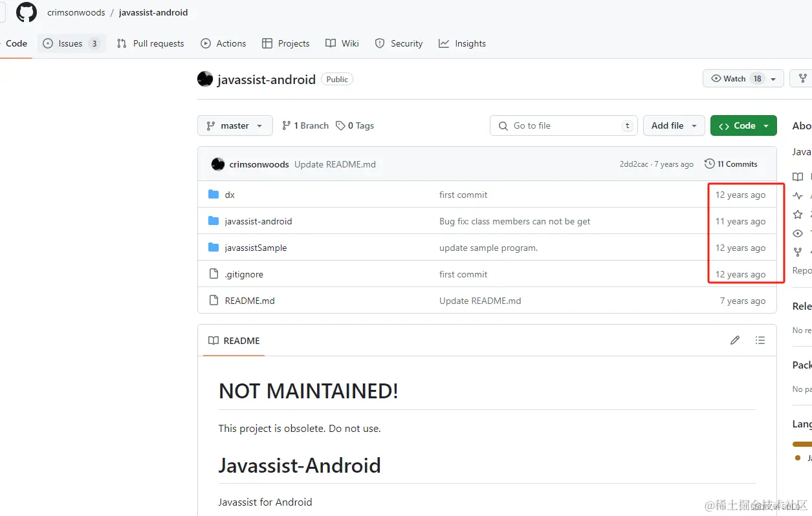Open the javassistSample folder
This screenshot has width=812, height=516.
coord(256,248)
